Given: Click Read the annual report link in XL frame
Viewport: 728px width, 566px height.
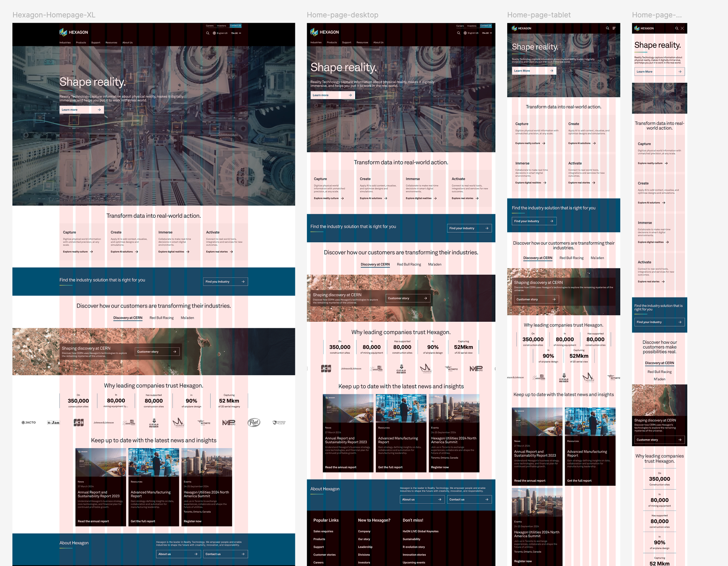Looking at the screenshot, I should [93, 521].
